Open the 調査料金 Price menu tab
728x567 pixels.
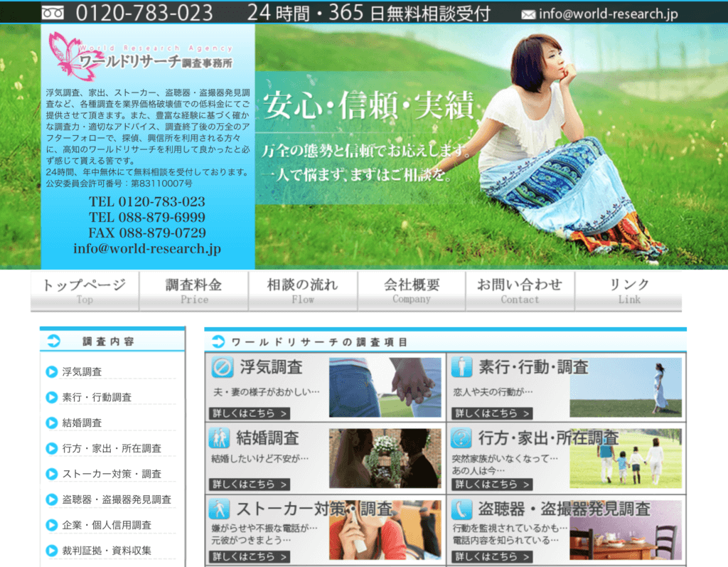click(193, 291)
